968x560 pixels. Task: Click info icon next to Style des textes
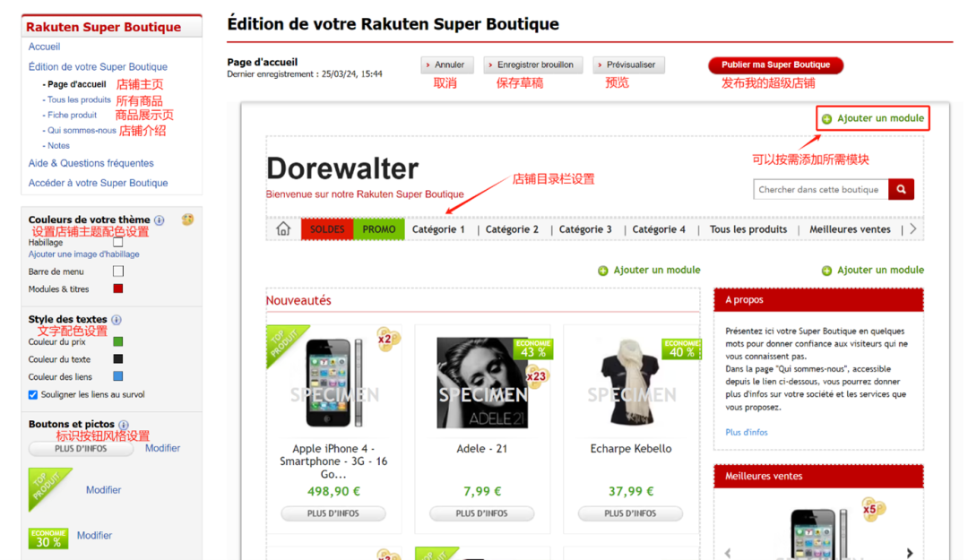coord(116,320)
